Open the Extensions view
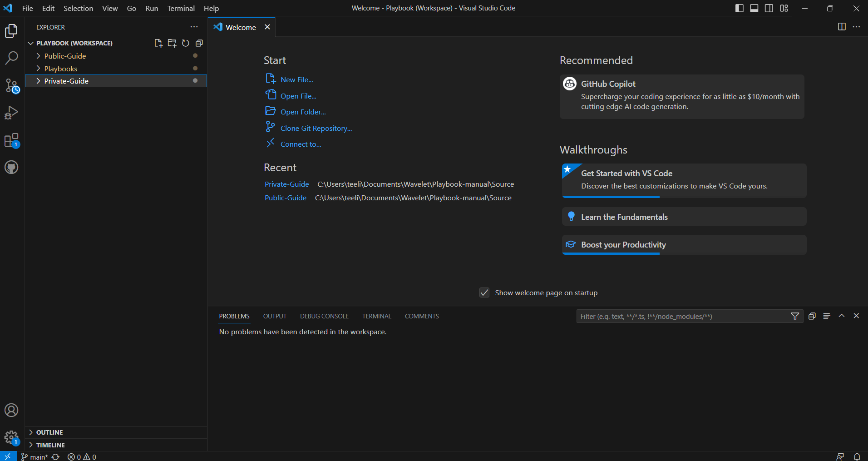Image resolution: width=868 pixels, height=461 pixels. coord(11,140)
